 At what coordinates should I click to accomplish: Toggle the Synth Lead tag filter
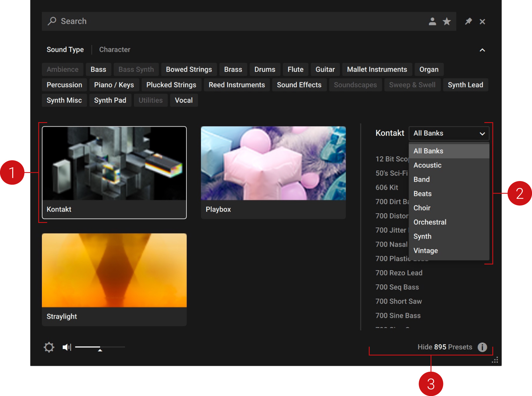pos(465,85)
